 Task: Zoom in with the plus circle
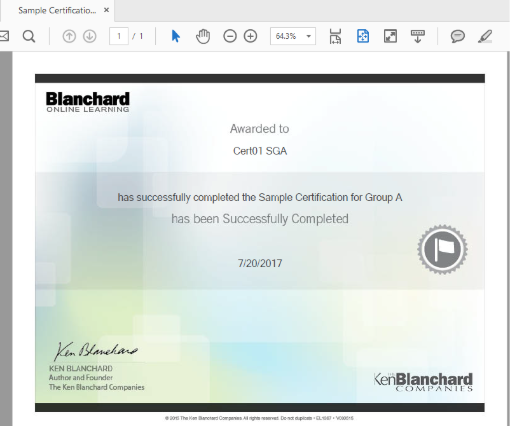point(250,36)
